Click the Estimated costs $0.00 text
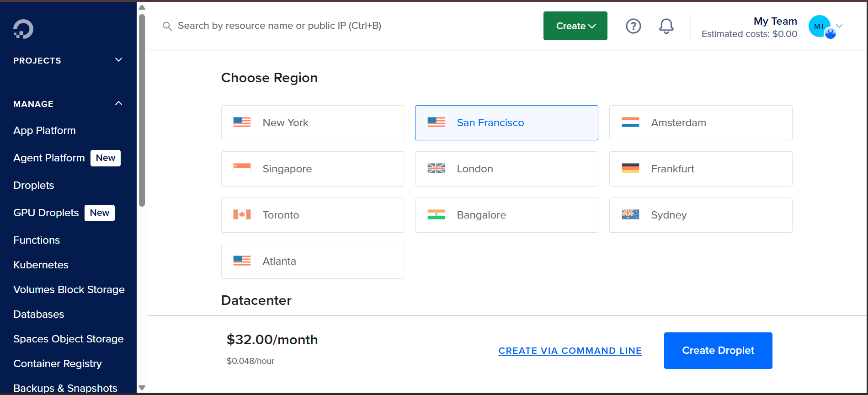 (749, 34)
